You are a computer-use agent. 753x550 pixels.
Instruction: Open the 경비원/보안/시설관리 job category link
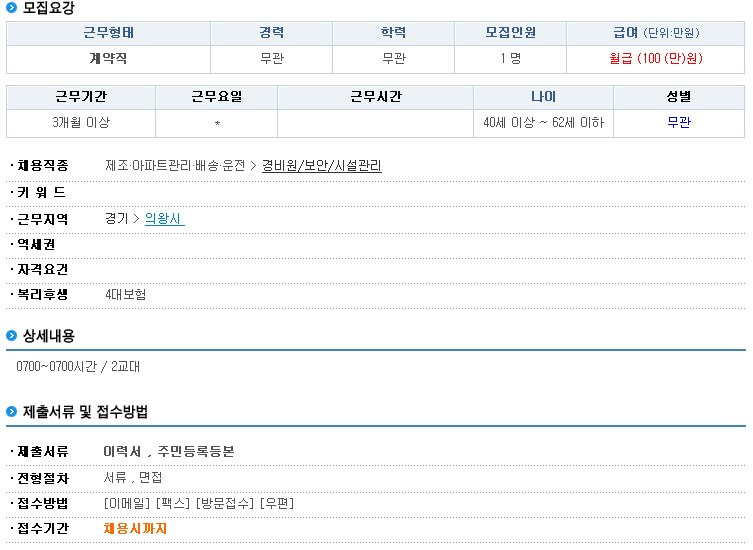pyautogui.click(x=321, y=166)
